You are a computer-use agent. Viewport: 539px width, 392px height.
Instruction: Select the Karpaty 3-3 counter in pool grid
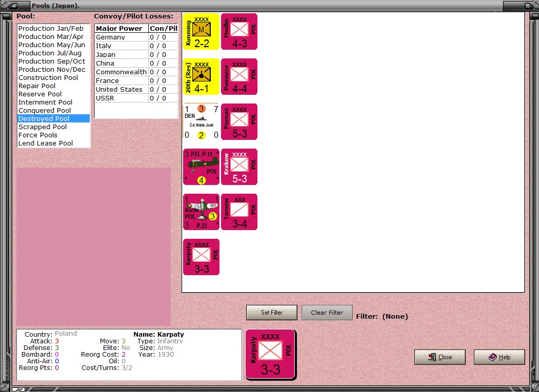pos(201,257)
